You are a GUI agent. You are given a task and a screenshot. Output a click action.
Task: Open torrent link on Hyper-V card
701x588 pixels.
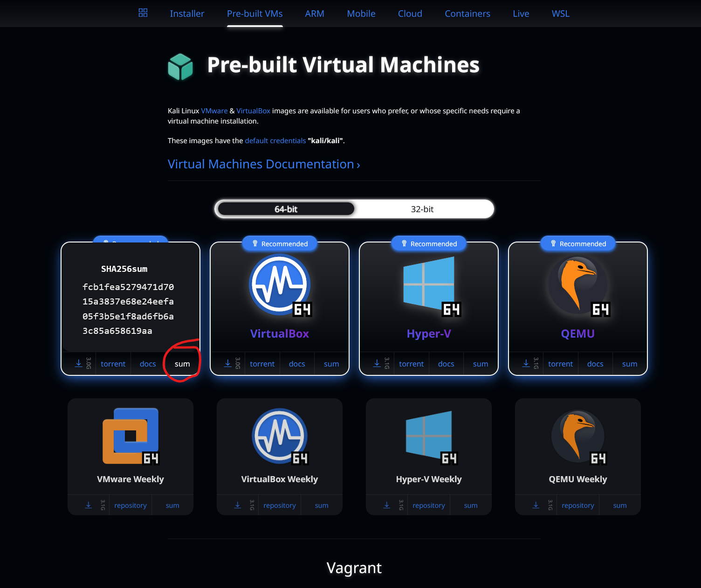pos(412,364)
